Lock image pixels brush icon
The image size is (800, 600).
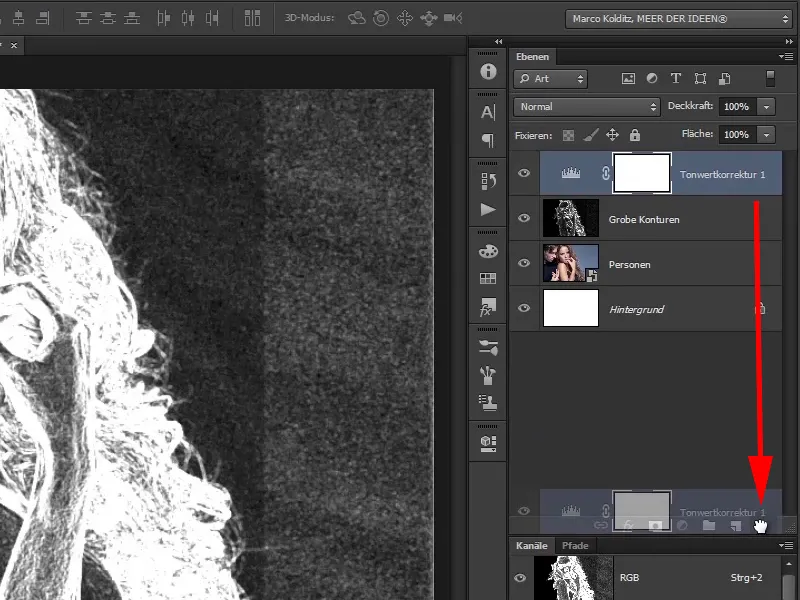[591, 135]
